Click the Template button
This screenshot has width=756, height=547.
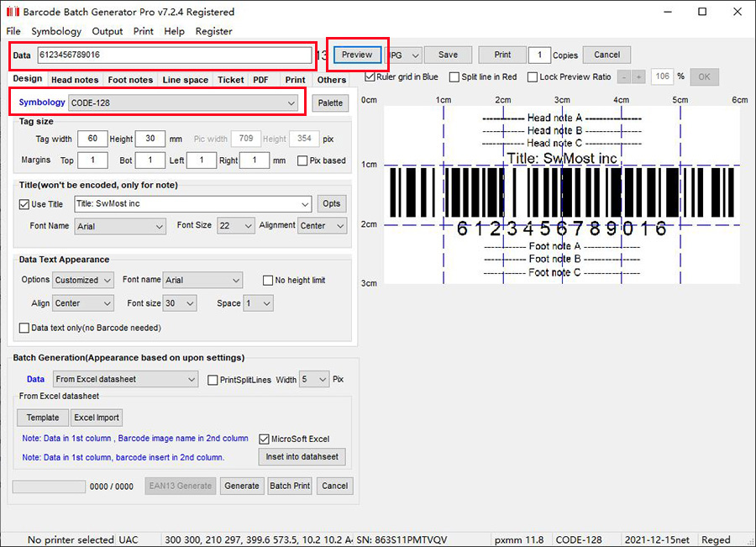[x=43, y=418]
